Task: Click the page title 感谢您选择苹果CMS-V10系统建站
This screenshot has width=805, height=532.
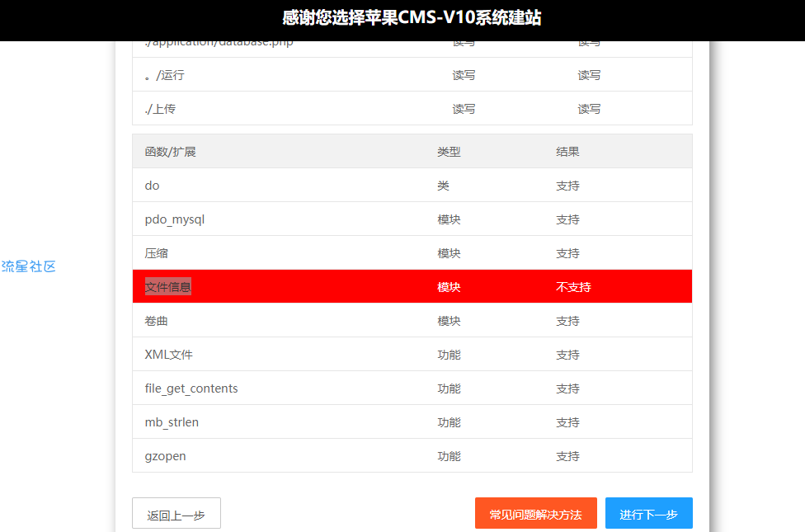Action: [412, 18]
